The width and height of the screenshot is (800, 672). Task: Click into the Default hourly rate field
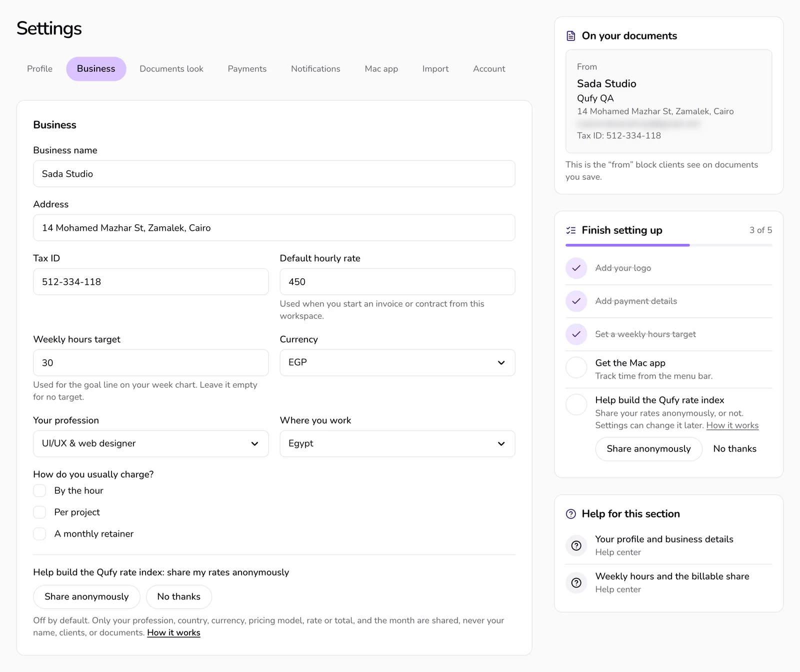point(397,282)
